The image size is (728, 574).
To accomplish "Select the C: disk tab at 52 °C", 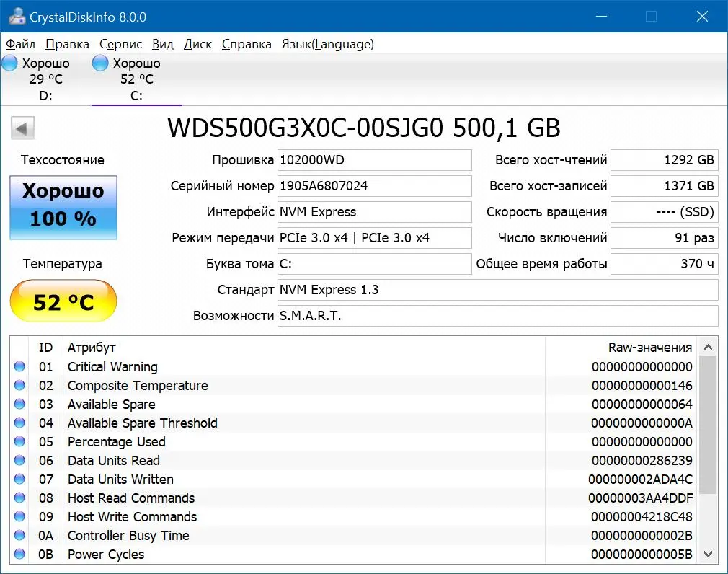I will pyautogui.click(x=136, y=79).
